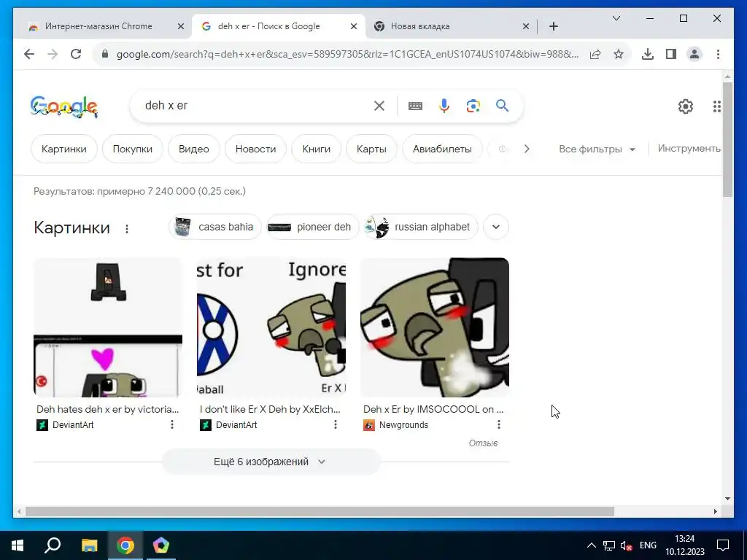Select pioneer deh suggestion chip
This screenshot has width=747, height=560.
pos(312,227)
